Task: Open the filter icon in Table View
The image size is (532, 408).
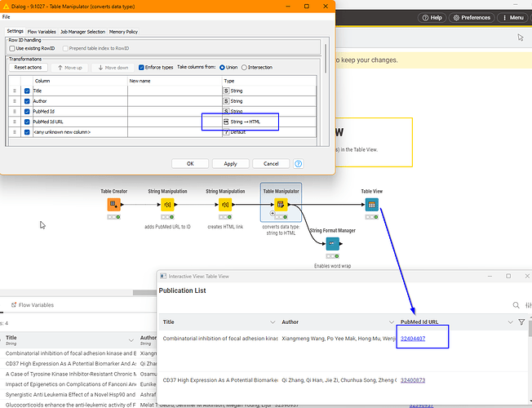Action: 521,322
